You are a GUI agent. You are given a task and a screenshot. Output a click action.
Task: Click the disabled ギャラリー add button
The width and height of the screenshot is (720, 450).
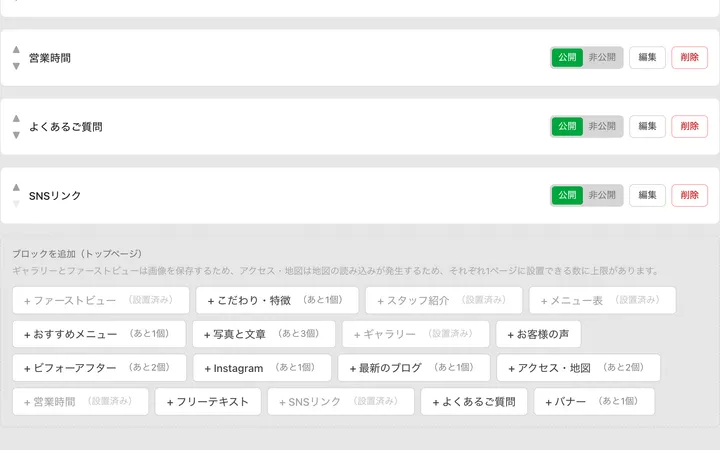(416, 334)
